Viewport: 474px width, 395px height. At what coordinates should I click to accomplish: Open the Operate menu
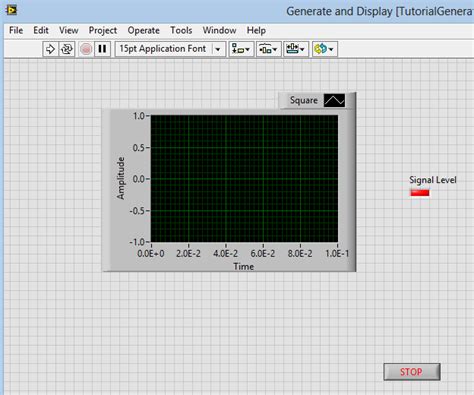coord(144,30)
